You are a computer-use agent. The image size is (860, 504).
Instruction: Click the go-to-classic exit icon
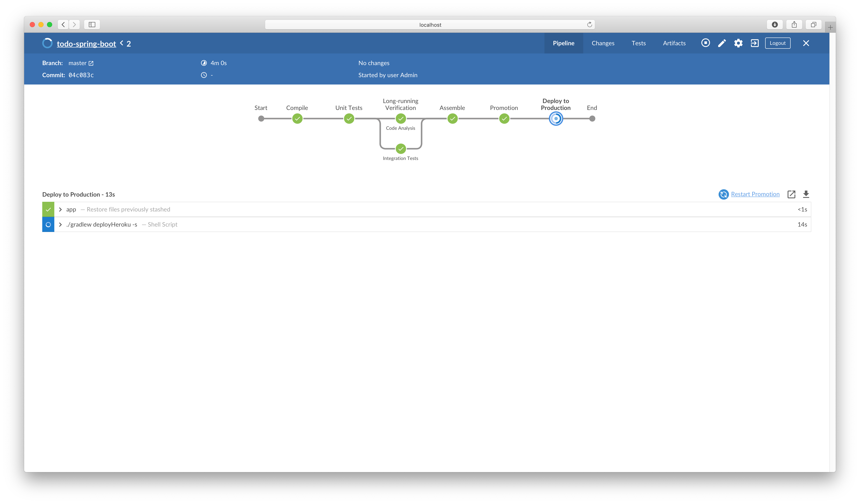(755, 43)
